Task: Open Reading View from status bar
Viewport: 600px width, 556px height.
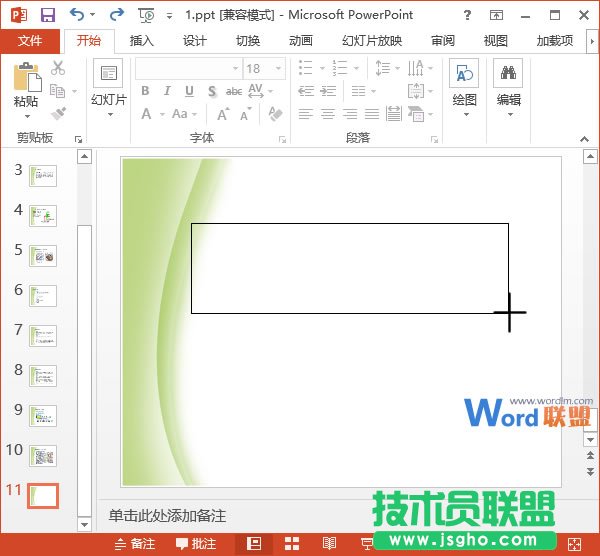Action: [329, 544]
